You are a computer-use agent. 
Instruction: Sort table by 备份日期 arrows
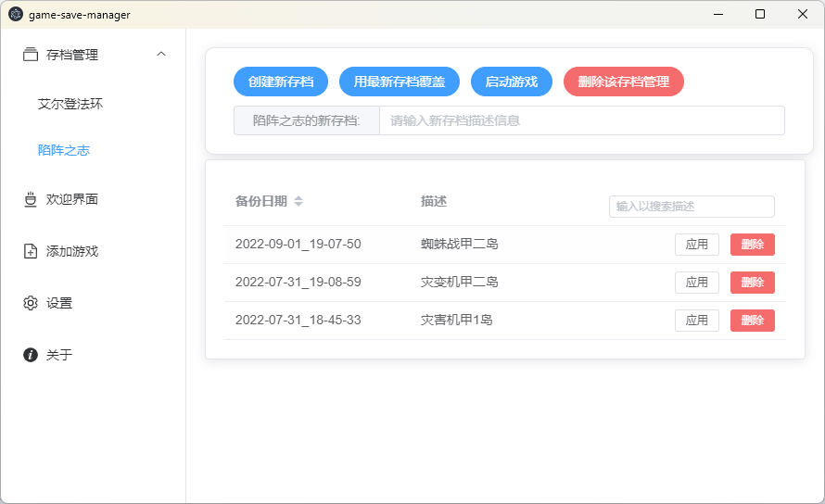click(x=298, y=202)
